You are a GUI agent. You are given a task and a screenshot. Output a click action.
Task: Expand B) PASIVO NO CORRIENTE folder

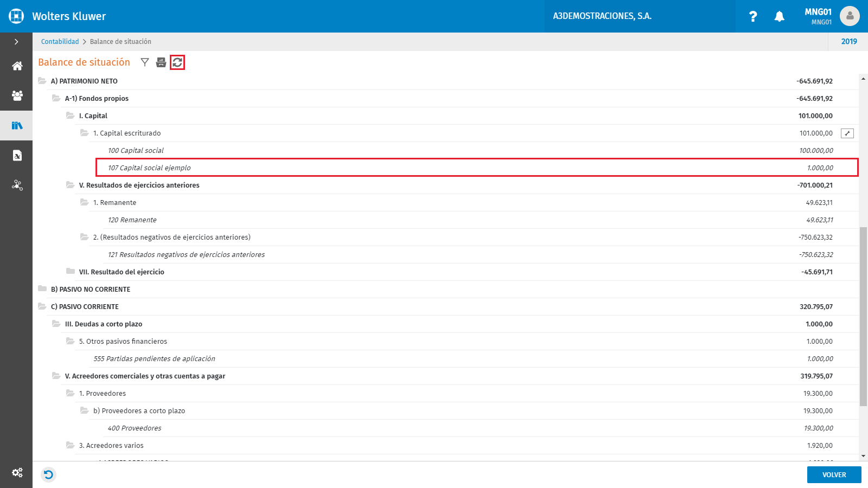(42, 288)
